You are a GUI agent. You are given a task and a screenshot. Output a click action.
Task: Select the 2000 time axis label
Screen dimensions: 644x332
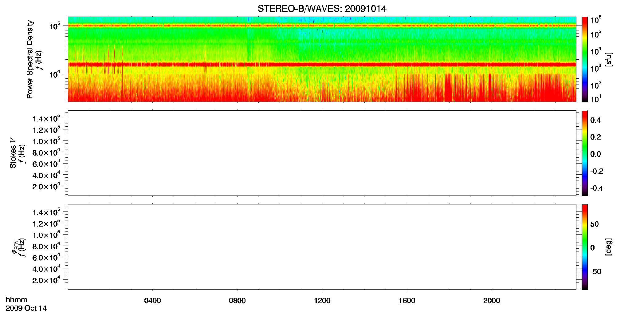[x=492, y=301]
